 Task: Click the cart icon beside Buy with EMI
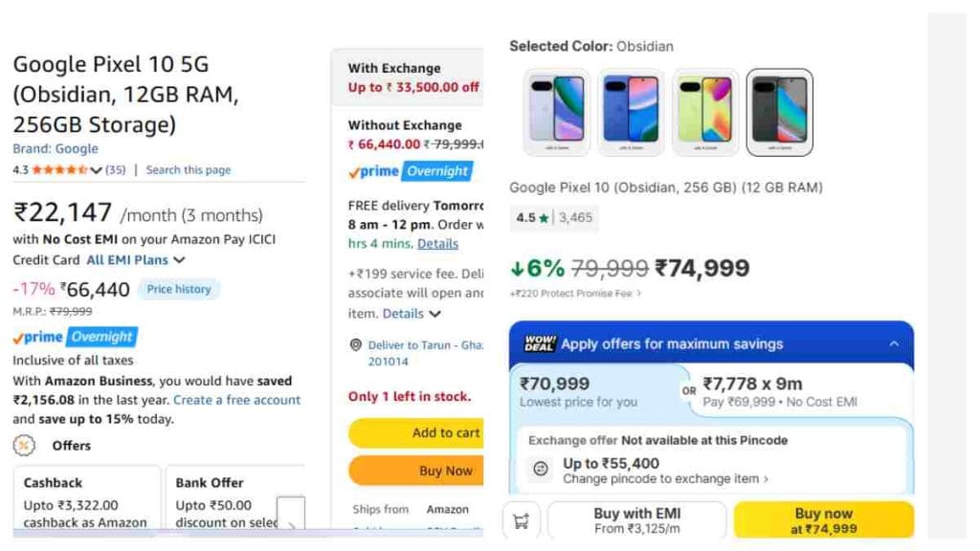coord(522,520)
